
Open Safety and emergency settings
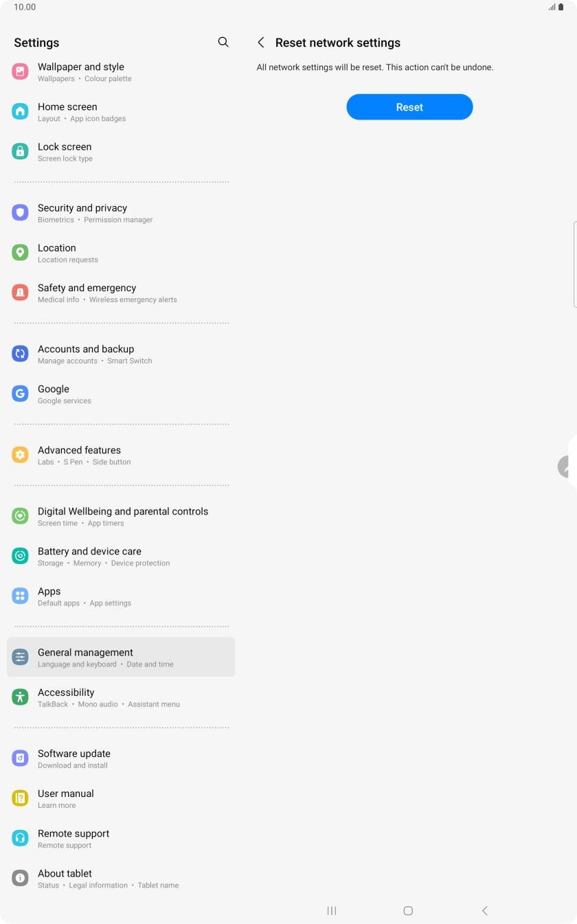tap(121, 293)
